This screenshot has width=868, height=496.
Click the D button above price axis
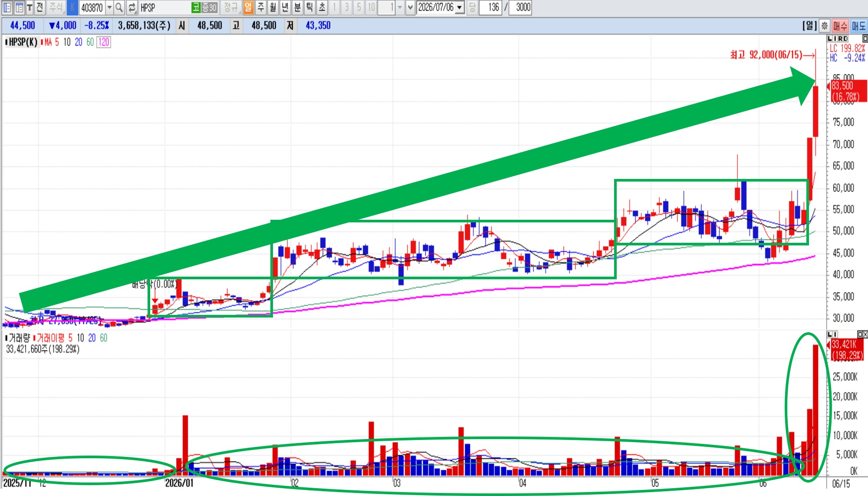845,39
